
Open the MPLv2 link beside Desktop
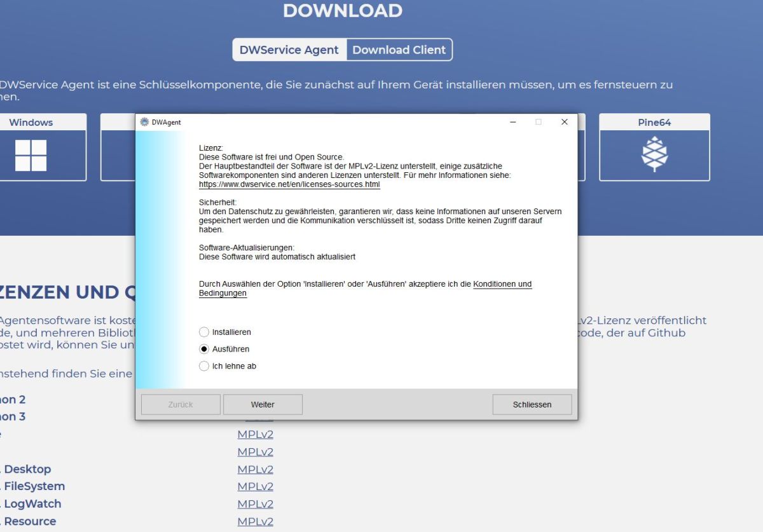pyautogui.click(x=255, y=469)
